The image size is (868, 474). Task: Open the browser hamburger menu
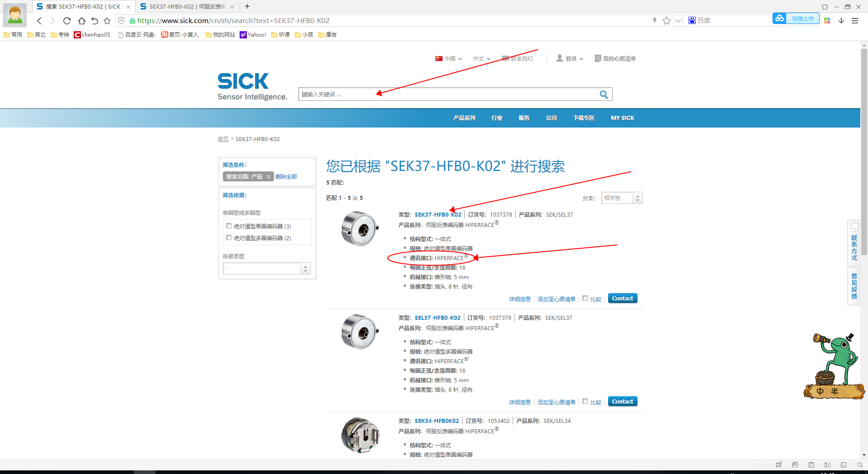(854, 20)
